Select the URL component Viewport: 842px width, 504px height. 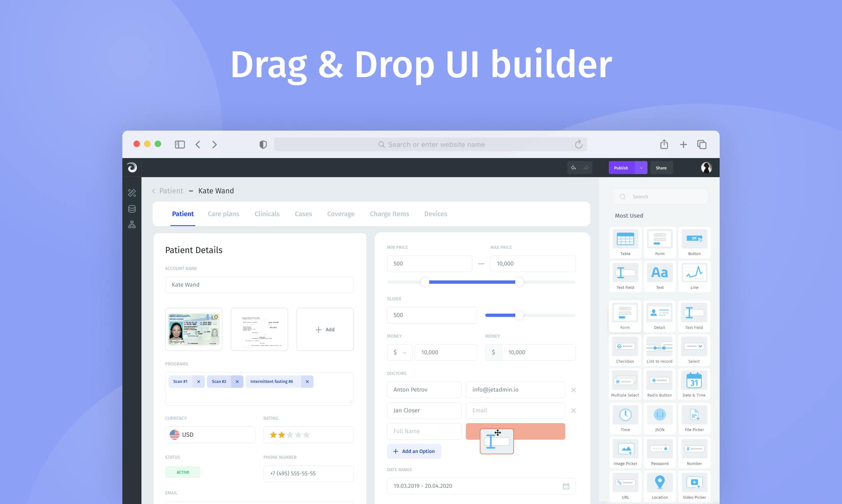(625, 487)
